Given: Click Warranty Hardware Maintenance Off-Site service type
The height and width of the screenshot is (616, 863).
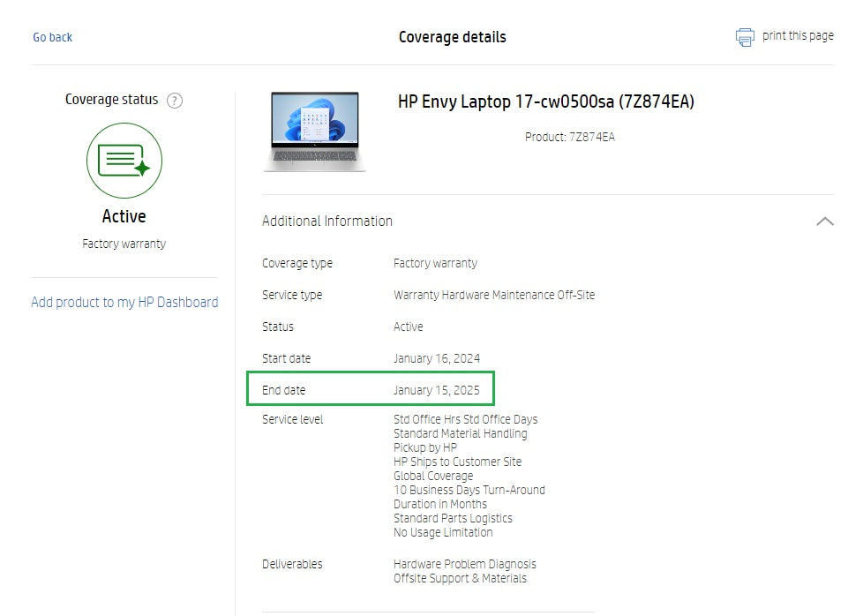Looking at the screenshot, I should tap(494, 296).
